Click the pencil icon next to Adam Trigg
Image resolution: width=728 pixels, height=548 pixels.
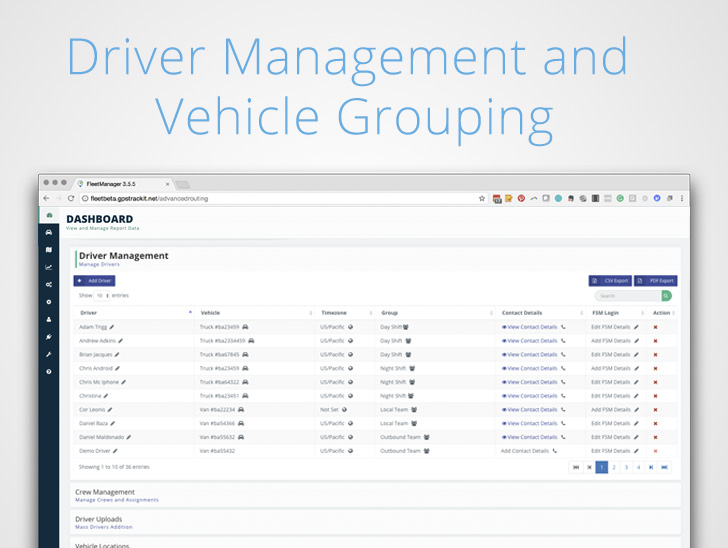[112, 327]
